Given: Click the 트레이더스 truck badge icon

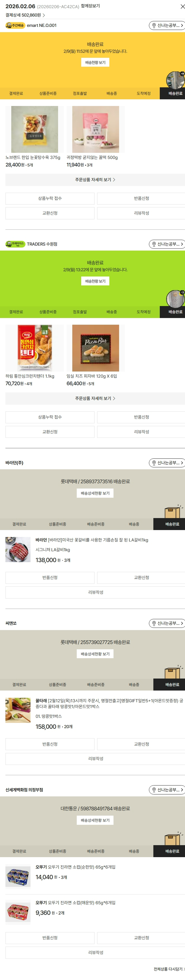Looking at the screenshot, I should tap(15, 244).
